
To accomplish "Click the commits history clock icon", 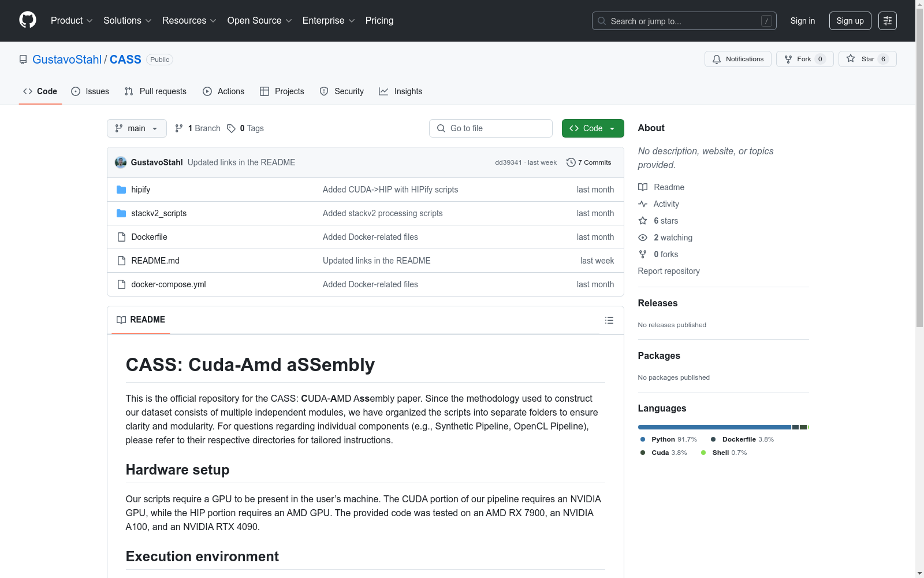I will (x=571, y=162).
